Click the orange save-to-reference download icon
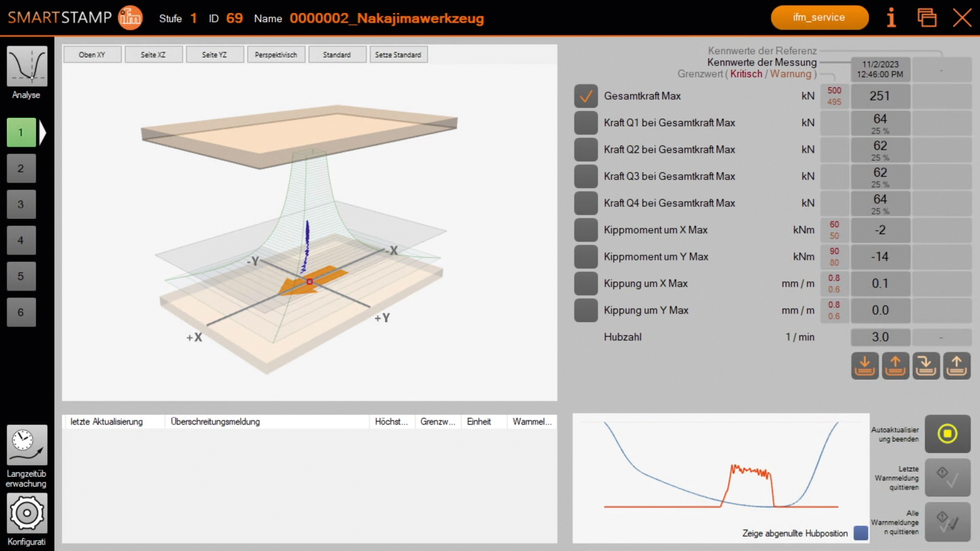 click(x=864, y=365)
